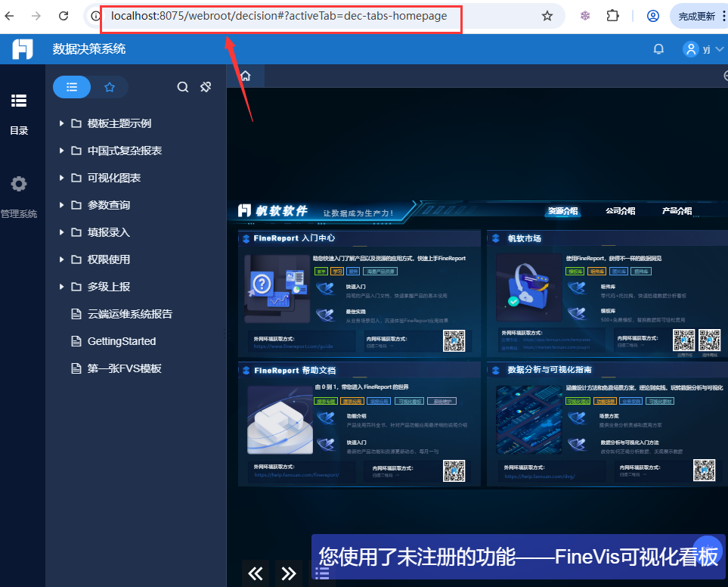
Task: Open the site info icon in the address bar
Action: click(95, 16)
